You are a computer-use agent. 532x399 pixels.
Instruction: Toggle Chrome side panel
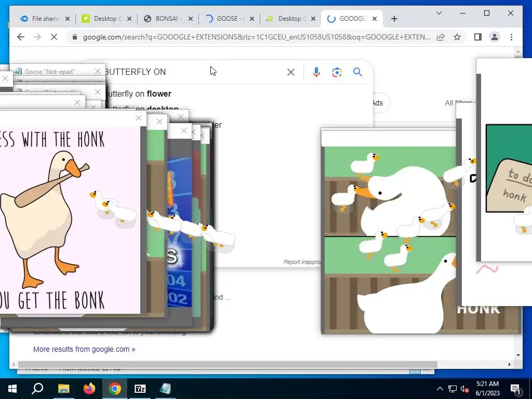point(478,37)
